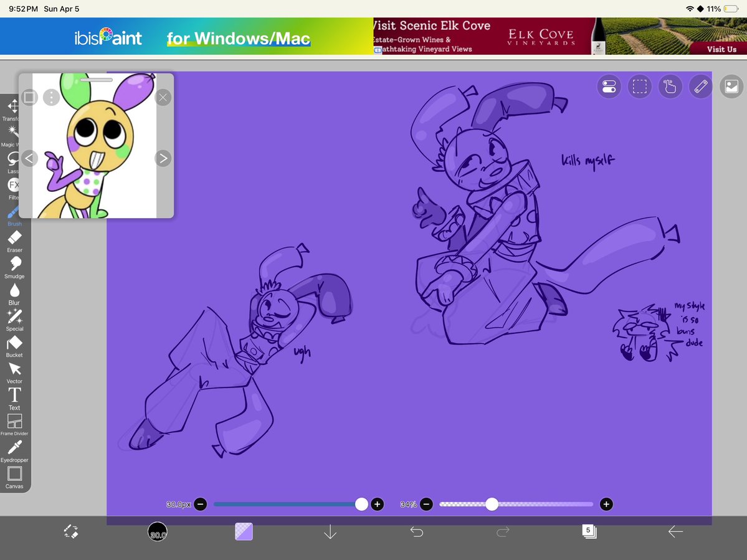Screen dimensions: 747x560
Task: Select the Smudge tool
Action: (x=14, y=268)
